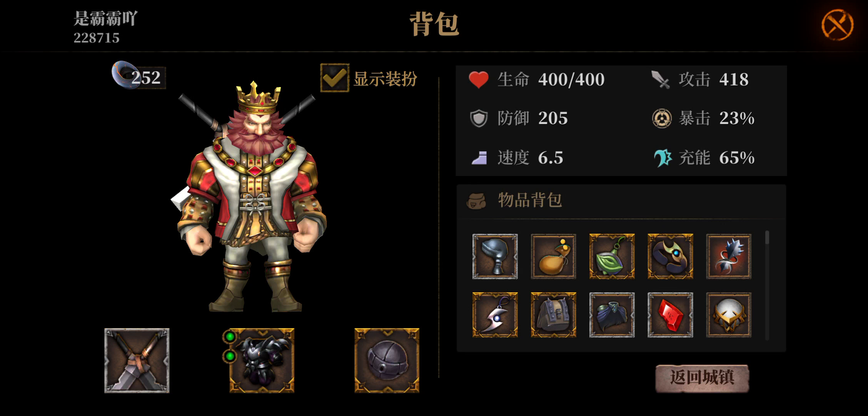
Task: Open the round iron helmet slot
Action: pos(387,361)
